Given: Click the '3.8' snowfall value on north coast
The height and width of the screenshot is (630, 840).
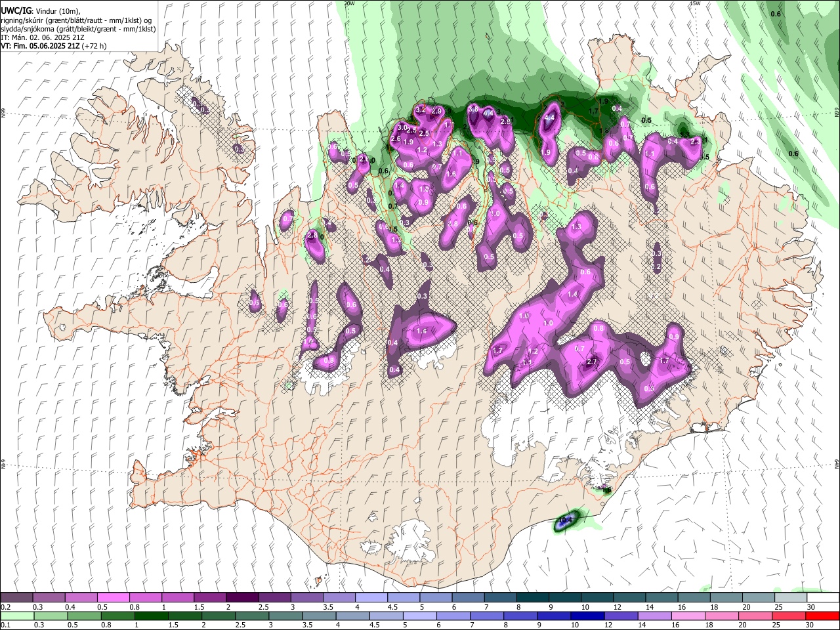Looking at the screenshot, I should 472,108.
